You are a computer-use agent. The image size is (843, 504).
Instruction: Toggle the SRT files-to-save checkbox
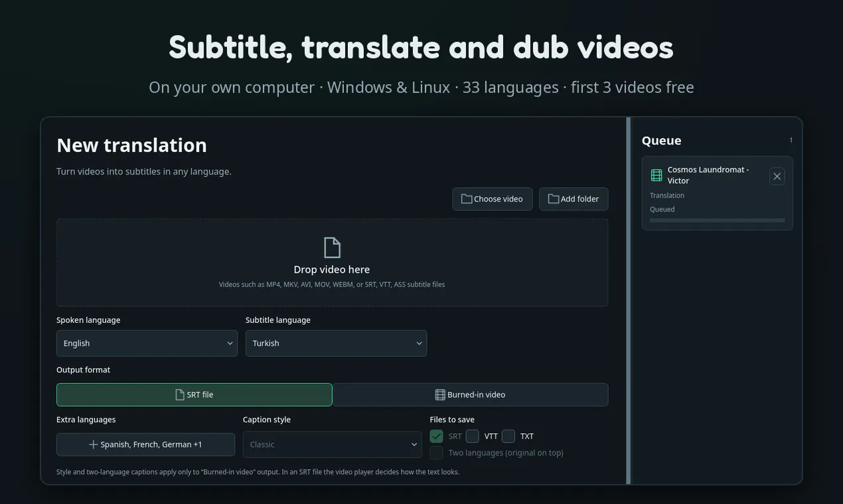(436, 436)
